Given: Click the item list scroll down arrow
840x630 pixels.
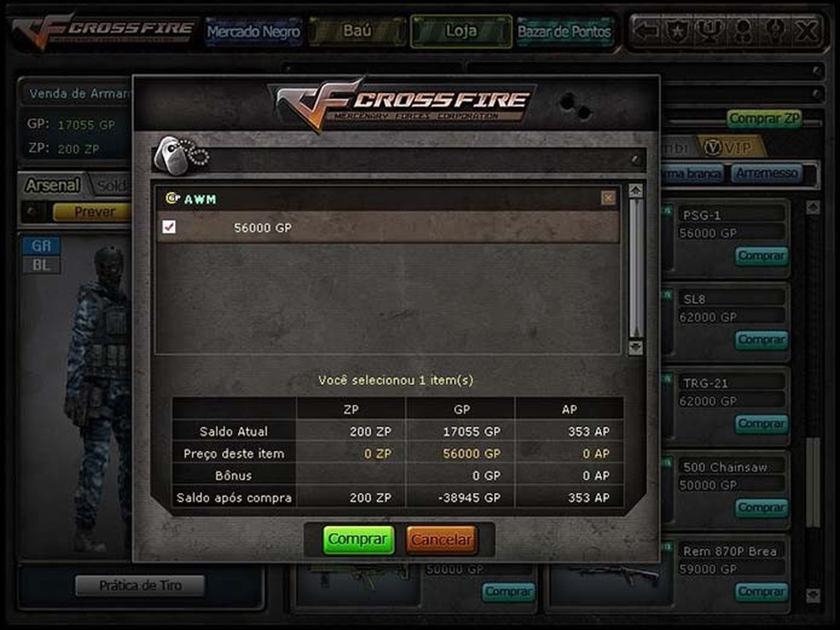Looking at the screenshot, I should (x=636, y=347).
